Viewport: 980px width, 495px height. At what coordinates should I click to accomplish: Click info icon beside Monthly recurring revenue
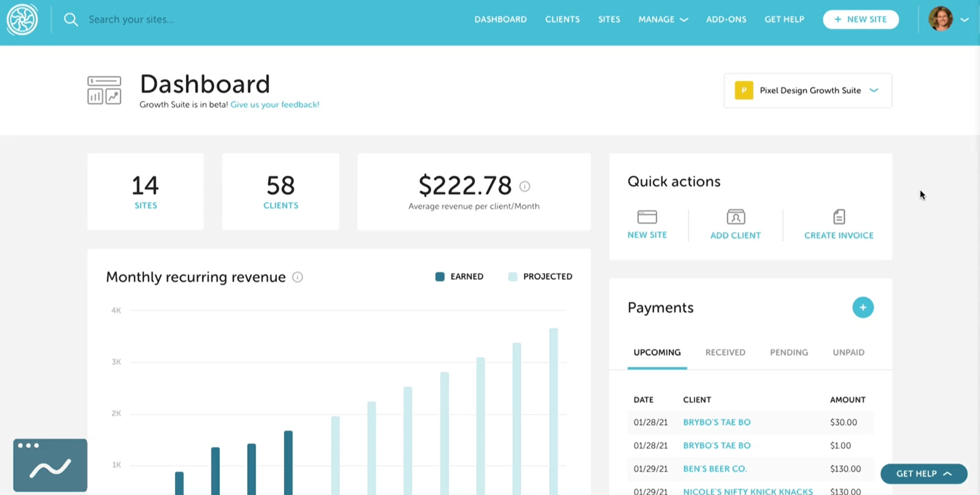pos(298,277)
